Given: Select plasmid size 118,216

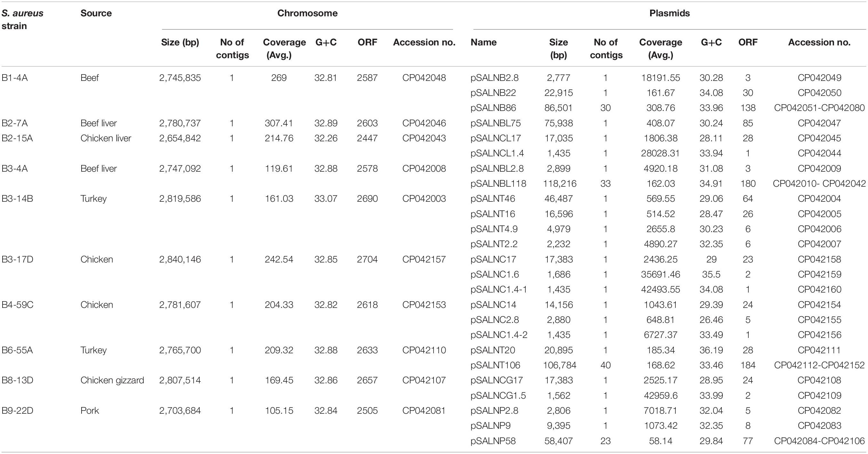Looking at the screenshot, I should click(x=560, y=184).
